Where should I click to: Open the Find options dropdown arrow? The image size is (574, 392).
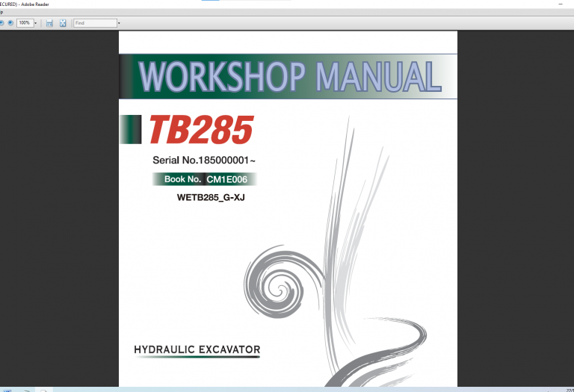click(119, 23)
